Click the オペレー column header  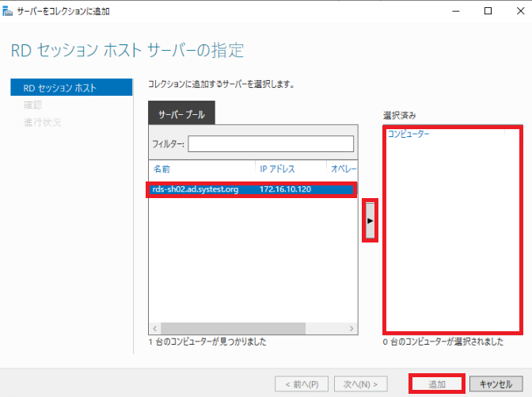click(343, 169)
